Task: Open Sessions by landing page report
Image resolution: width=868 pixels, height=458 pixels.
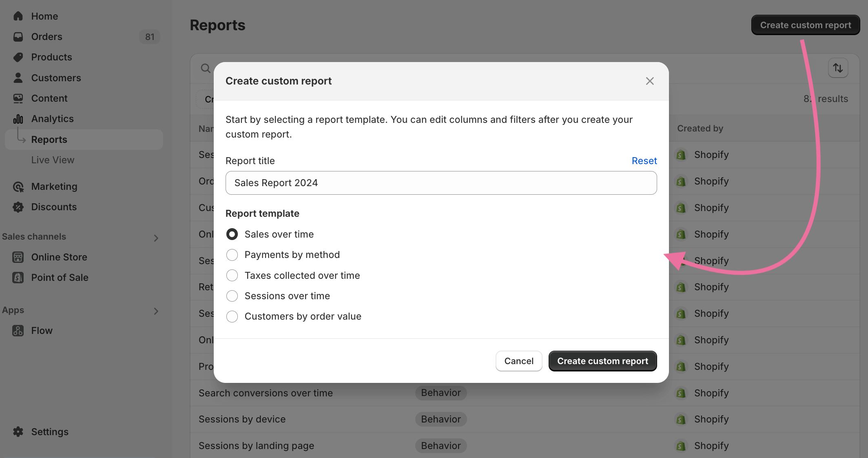Action: (256, 446)
